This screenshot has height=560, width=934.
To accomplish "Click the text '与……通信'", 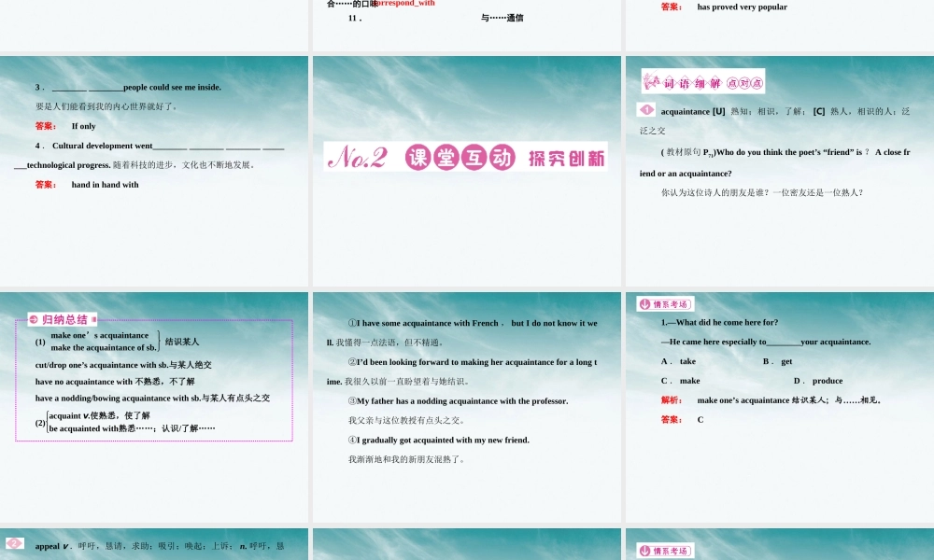I will [502, 18].
